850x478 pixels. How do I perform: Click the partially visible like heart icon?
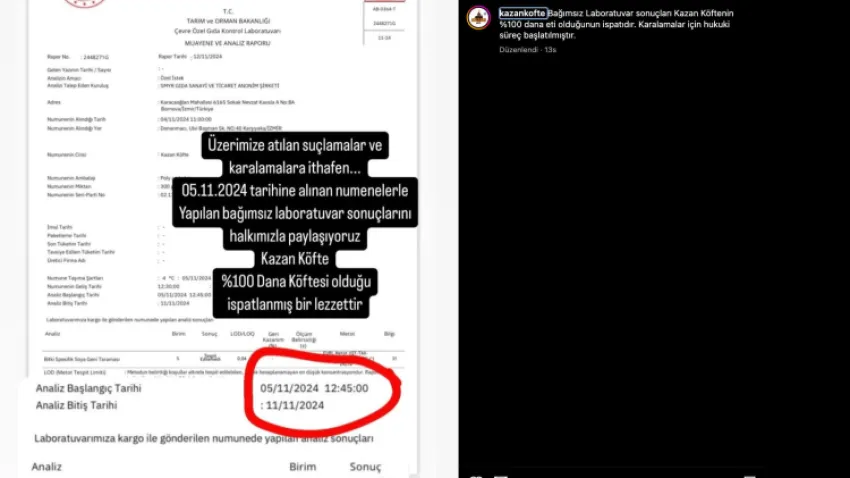pyautogui.click(x=476, y=476)
